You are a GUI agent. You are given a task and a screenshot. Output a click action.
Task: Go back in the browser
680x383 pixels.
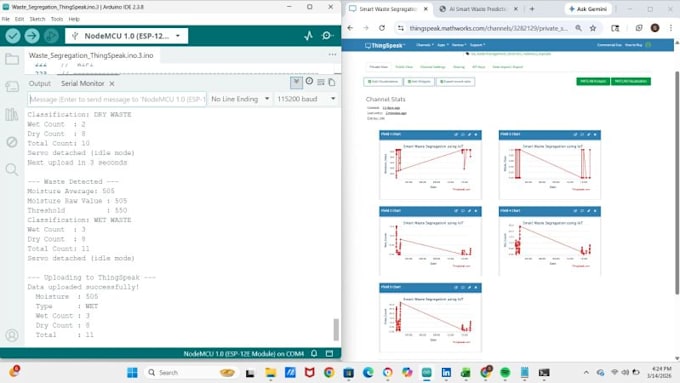pos(350,28)
